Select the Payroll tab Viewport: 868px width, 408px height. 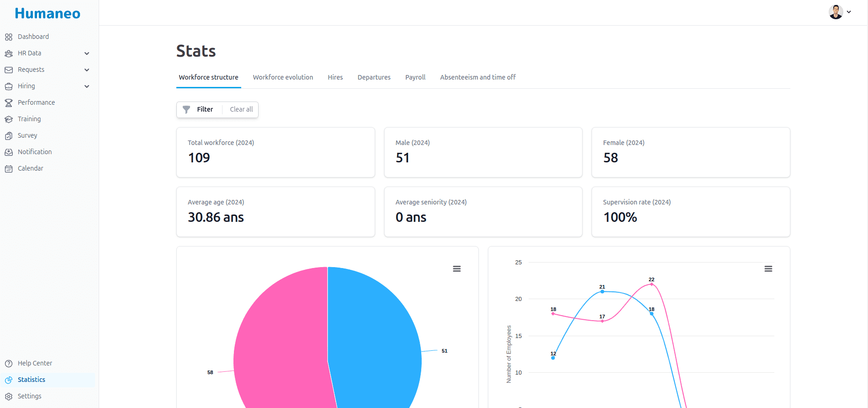[x=415, y=77]
